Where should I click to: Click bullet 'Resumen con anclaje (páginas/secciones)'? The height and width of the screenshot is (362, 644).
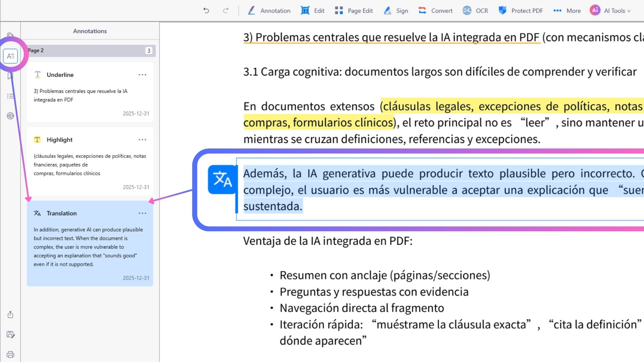click(385, 276)
